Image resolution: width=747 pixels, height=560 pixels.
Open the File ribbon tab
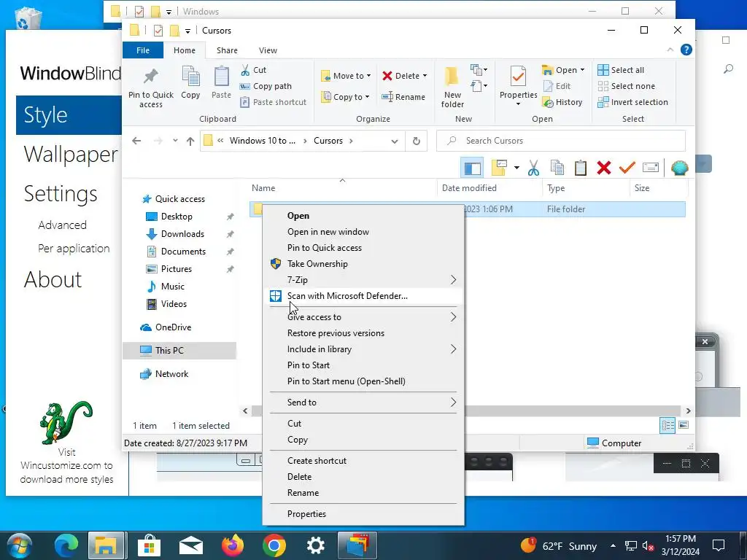[x=143, y=50]
